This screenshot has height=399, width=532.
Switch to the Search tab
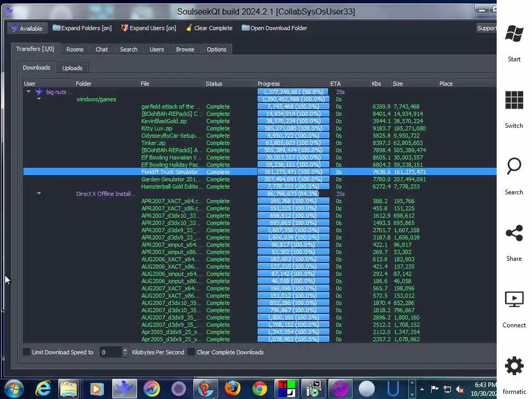(x=129, y=49)
